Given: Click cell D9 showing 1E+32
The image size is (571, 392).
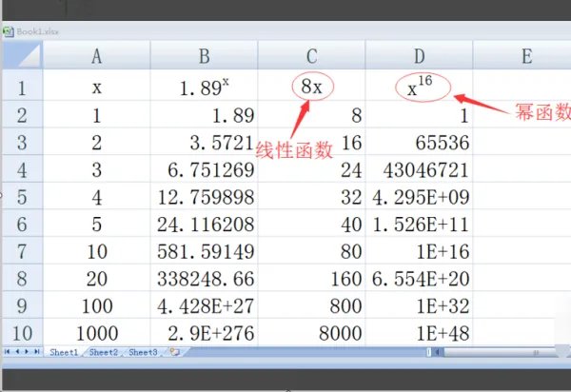Looking at the screenshot, I should tap(419, 305).
